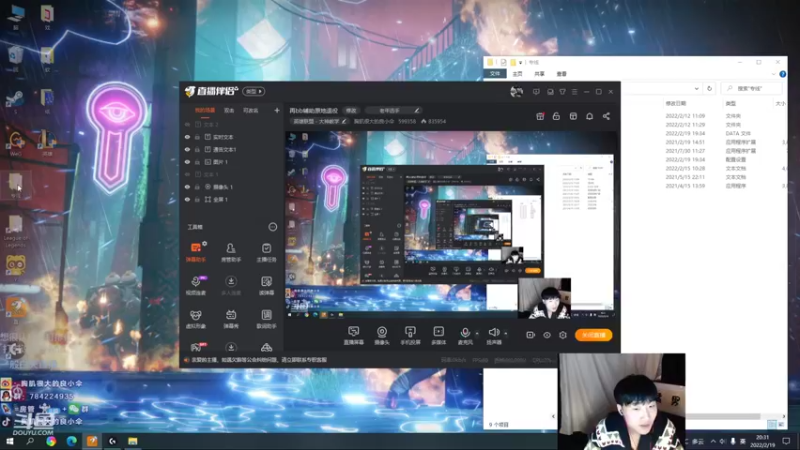Image resolution: width=800 pixels, height=450 pixels.
Task: Edit the category tag 英雄联盟 pill
Action: click(320, 121)
